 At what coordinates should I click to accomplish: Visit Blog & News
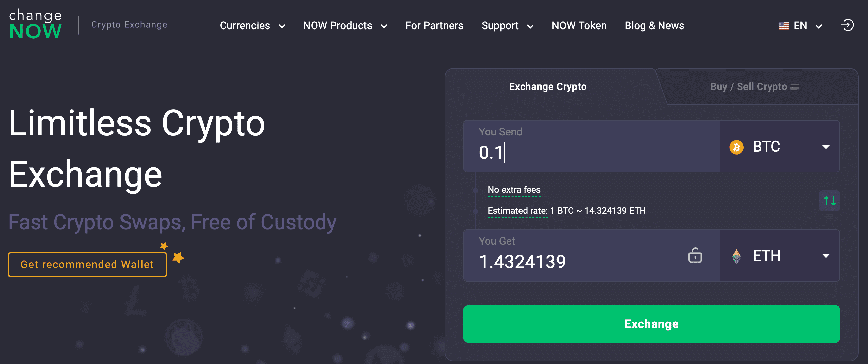654,26
